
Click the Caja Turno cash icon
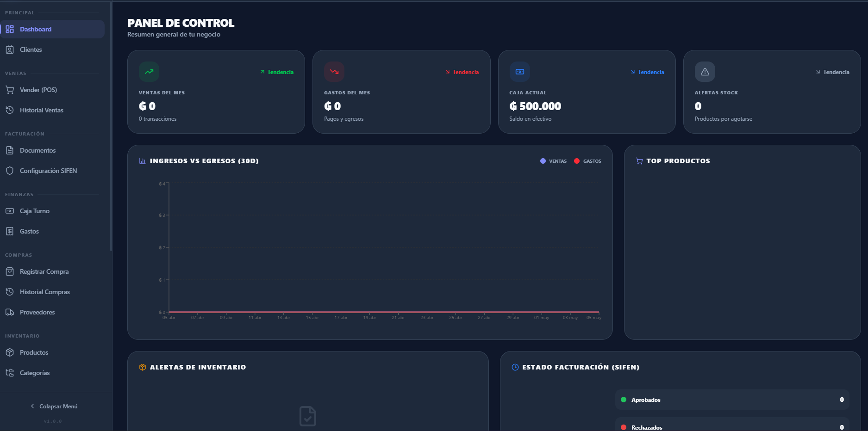[10, 211]
